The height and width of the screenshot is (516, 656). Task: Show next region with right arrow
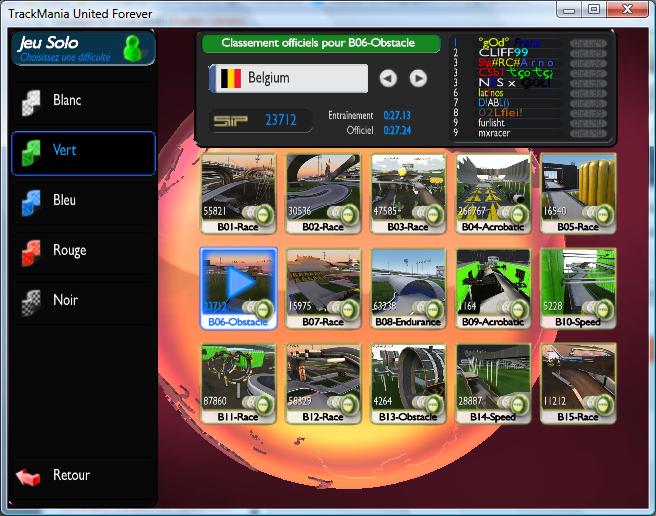(418, 78)
